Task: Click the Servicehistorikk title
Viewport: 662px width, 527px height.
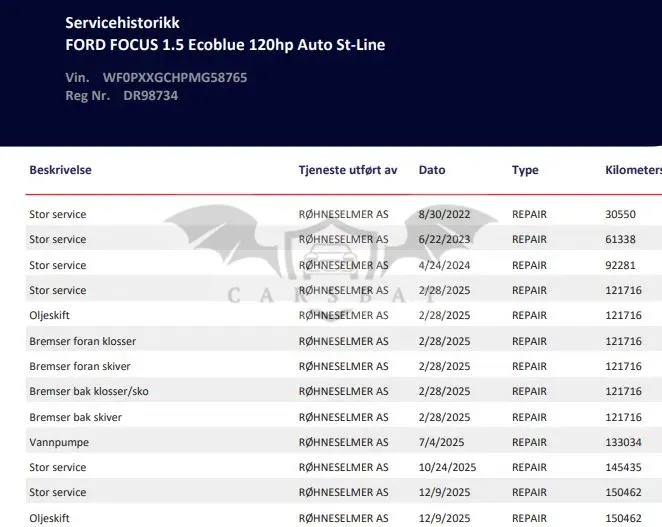Action: [122, 23]
